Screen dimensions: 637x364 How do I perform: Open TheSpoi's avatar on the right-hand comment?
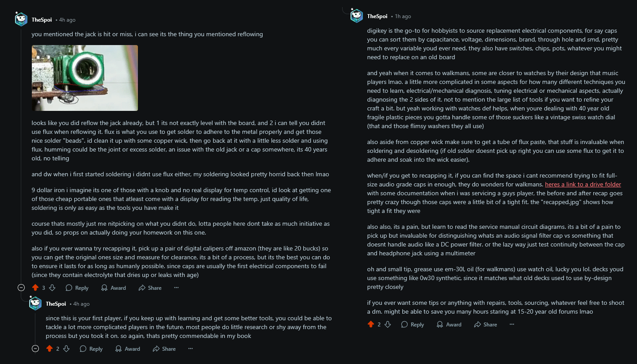pyautogui.click(x=356, y=15)
